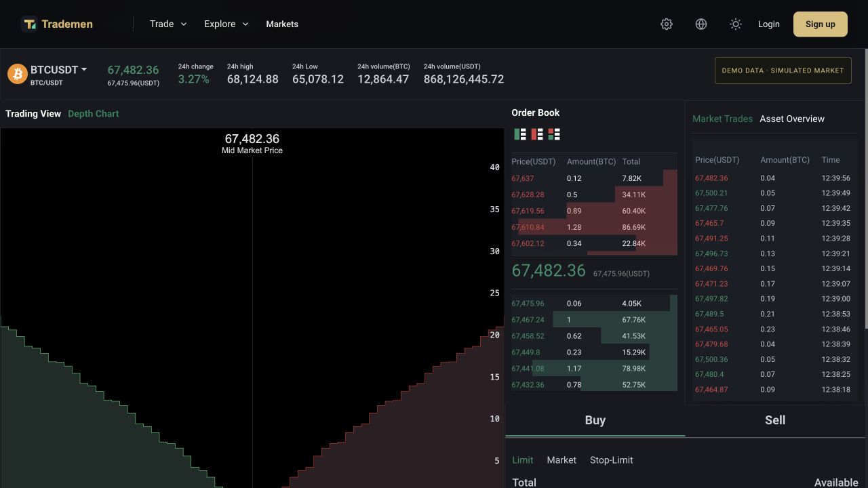The image size is (868, 488).
Task: Expand the Explore menu
Action: click(226, 24)
